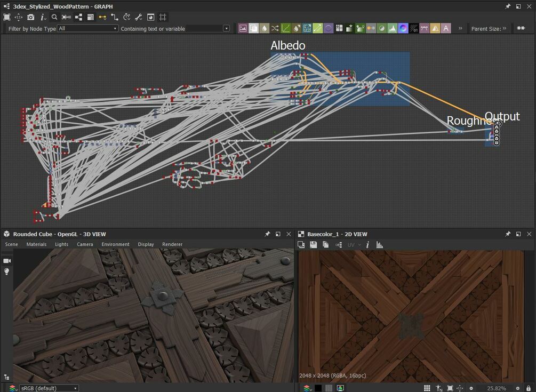Toggle the tiling grid in 2D view
Image resolution: width=536 pixels, height=392 pixels.
(x=427, y=388)
